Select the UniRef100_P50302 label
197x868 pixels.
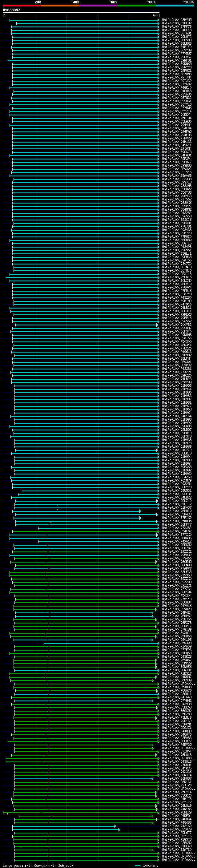point(177,169)
